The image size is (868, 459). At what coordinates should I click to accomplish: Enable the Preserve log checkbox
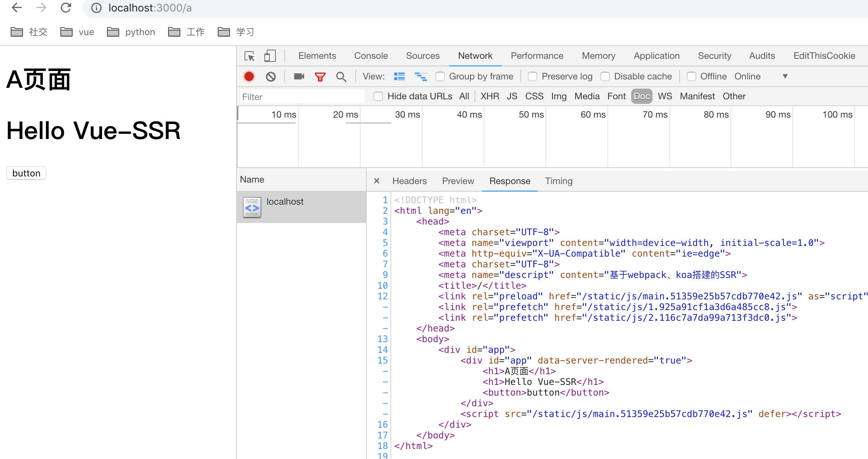point(533,76)
